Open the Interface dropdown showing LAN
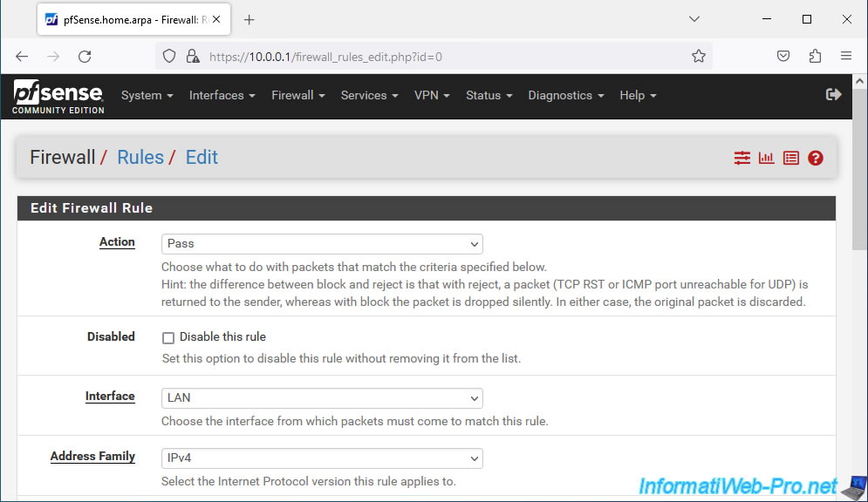This screenshot has width=868, height=502. click(x=322, y=398)
